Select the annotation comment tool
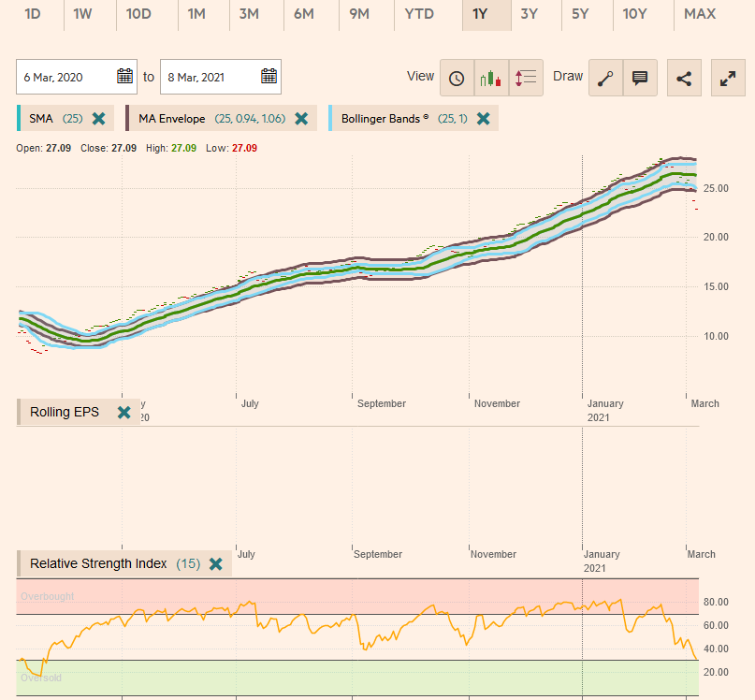Screen dimensions: 755x700 pos(640,78)
